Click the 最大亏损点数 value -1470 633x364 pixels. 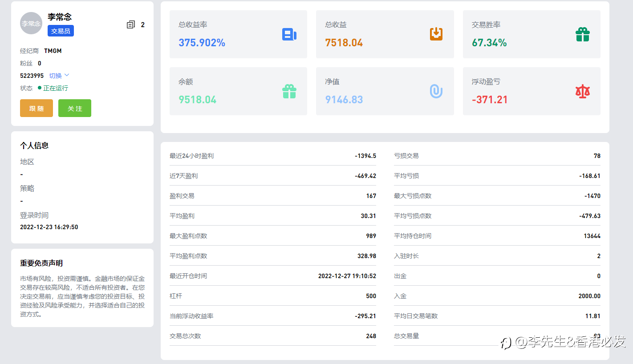coord(592,196)
